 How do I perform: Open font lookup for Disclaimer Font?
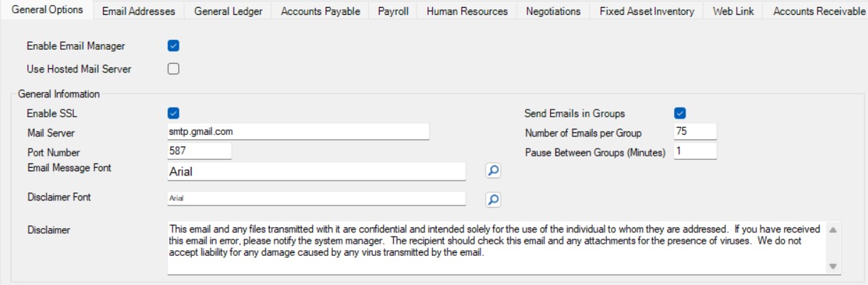pos(493,200)
